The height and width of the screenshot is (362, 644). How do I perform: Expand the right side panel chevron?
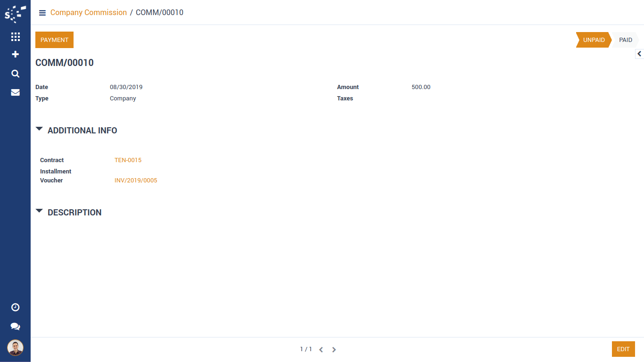click(x=639, y=54)
